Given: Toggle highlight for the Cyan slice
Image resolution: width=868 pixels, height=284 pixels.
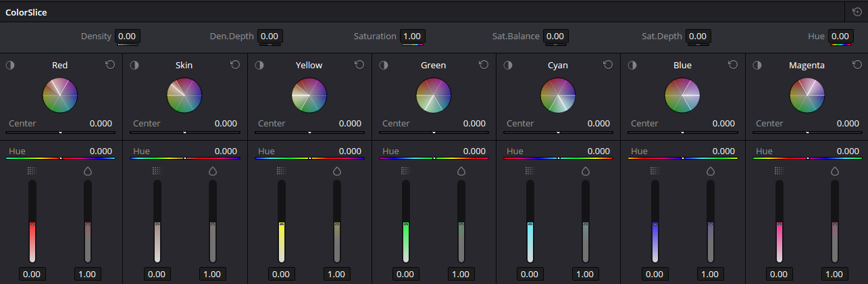Looking at the screenshot, I should click(x=508, y=65).
